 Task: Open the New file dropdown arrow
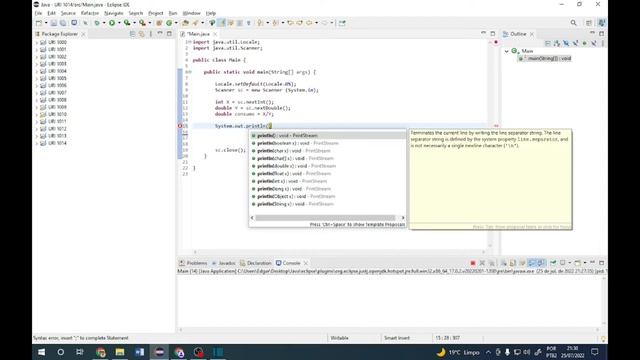tap(46, 23)
